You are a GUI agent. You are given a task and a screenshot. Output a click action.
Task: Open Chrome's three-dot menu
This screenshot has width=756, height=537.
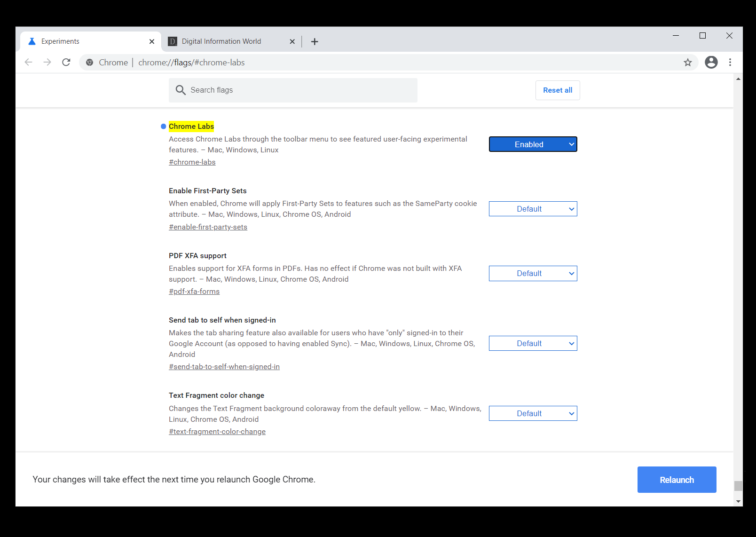click(x=730, y=62)
